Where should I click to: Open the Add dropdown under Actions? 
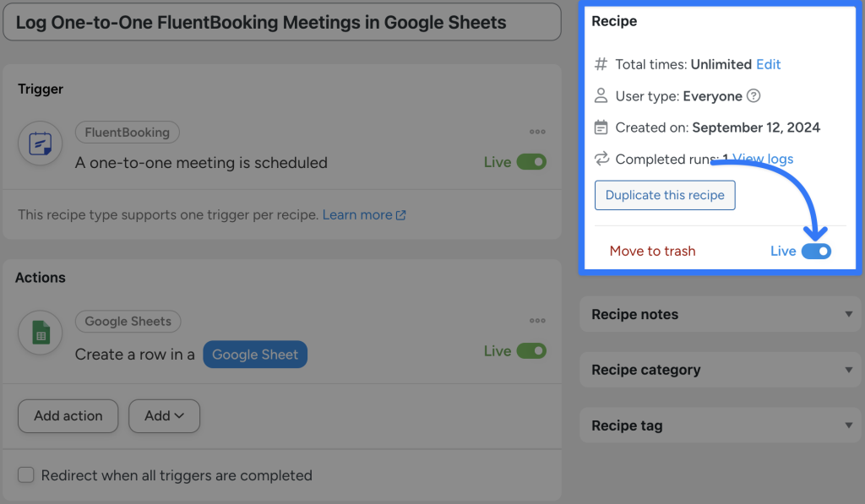(x=164, y=415)
